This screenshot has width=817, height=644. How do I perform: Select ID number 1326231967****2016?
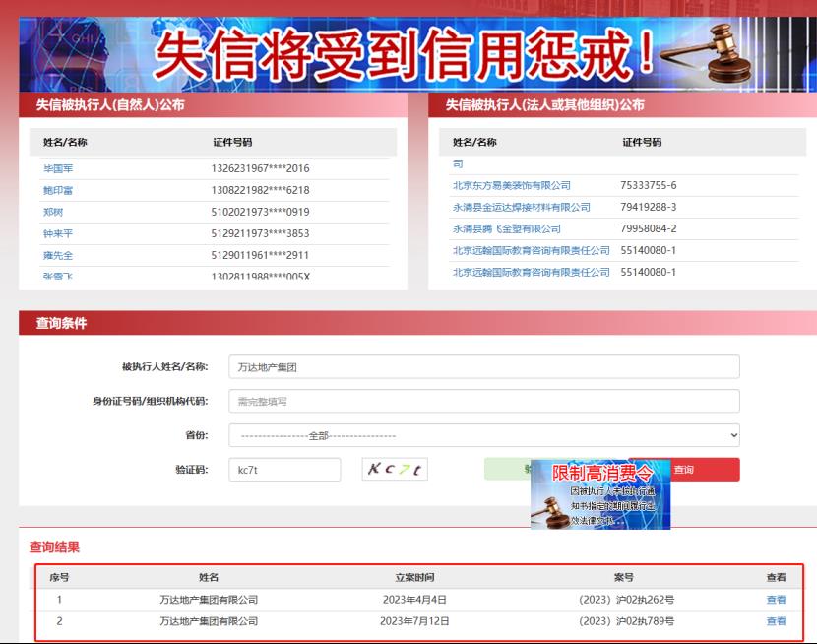point(260,168)
